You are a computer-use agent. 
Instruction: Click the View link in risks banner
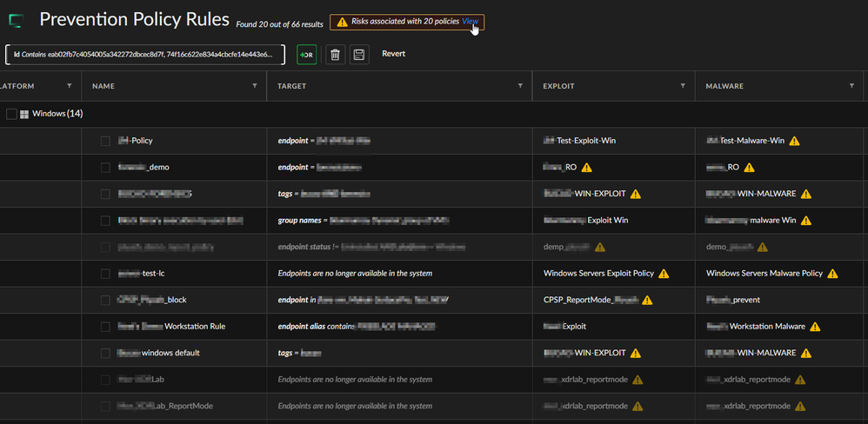pos(470,22)
